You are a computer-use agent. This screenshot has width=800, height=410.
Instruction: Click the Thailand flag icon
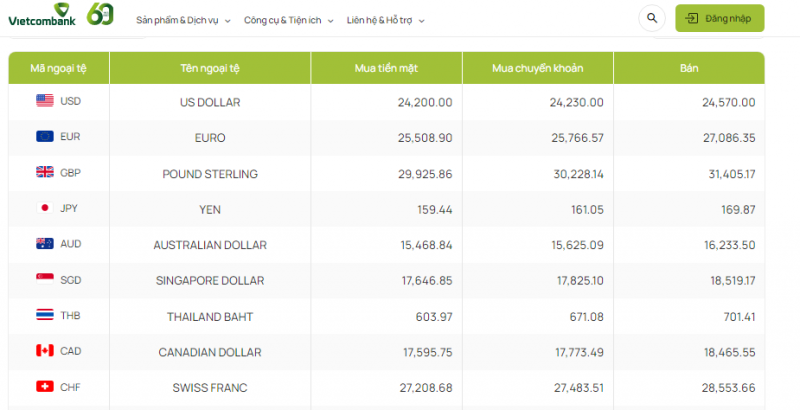pyautogui.click(x=45, y=315)
